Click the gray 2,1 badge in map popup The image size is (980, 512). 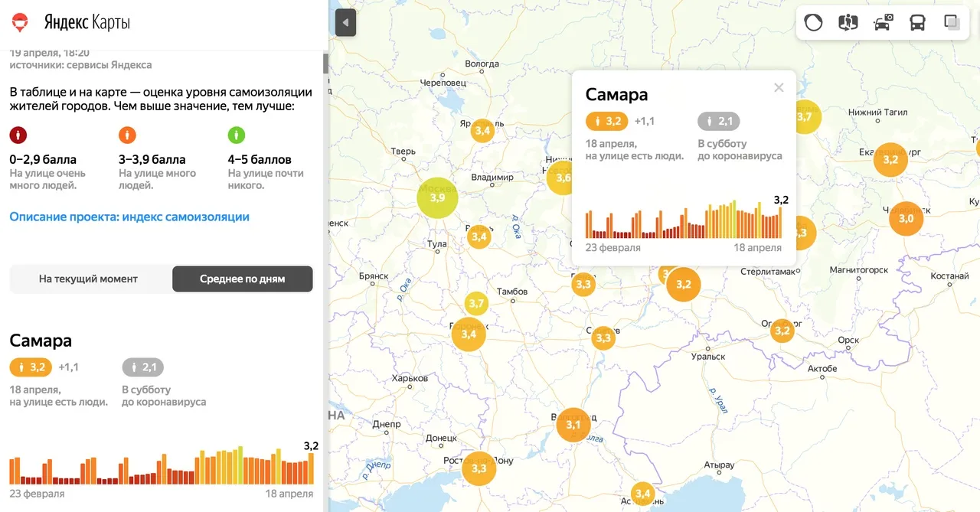[x=719, y=121]
